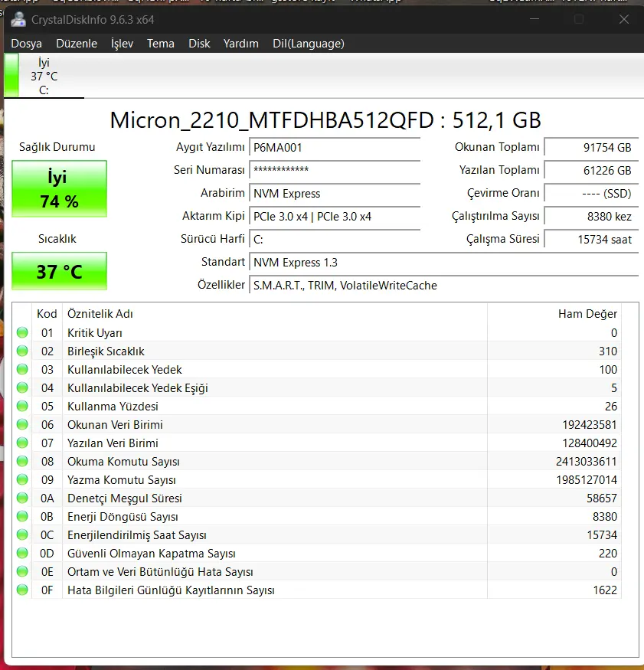The width and height of the screenshot is (644, 670).
Task: Open the Yardım menu
Action: pos(241,44)
